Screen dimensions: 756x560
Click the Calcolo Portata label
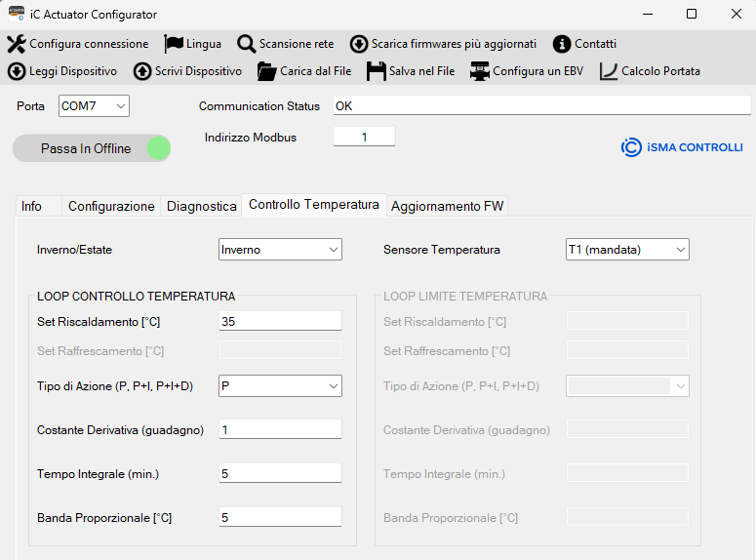point(660,71)
